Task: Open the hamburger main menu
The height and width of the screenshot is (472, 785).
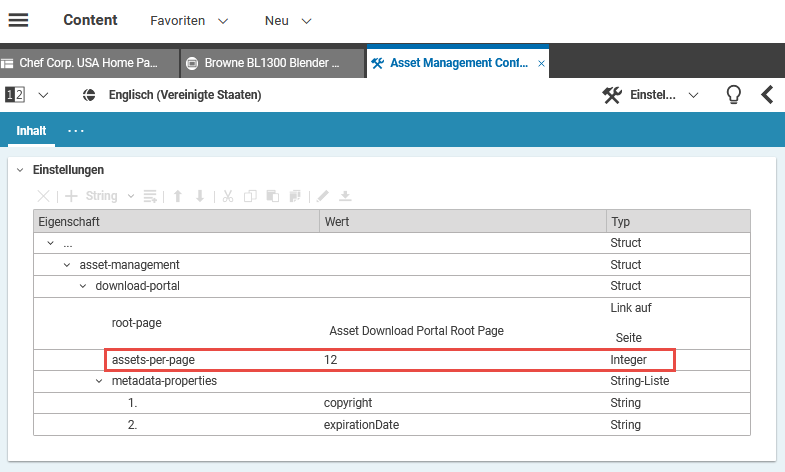Action: [18, 20]
